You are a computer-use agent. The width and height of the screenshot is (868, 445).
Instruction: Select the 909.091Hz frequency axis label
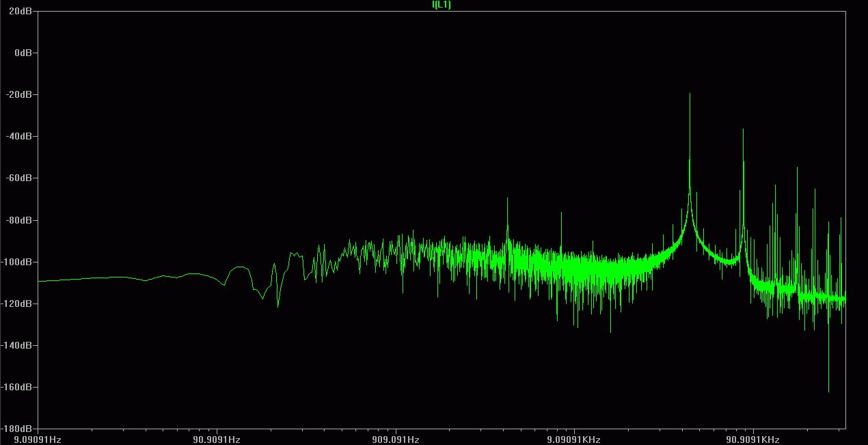(397, 440)
